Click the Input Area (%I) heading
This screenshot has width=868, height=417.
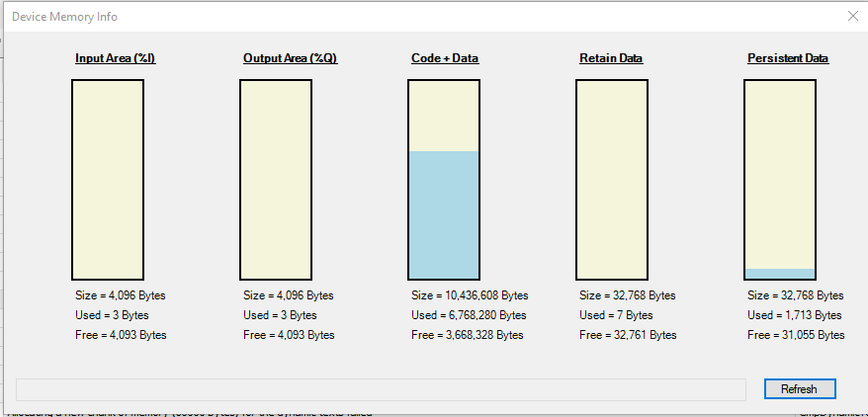pyautogui.click(x=115, y=58)
